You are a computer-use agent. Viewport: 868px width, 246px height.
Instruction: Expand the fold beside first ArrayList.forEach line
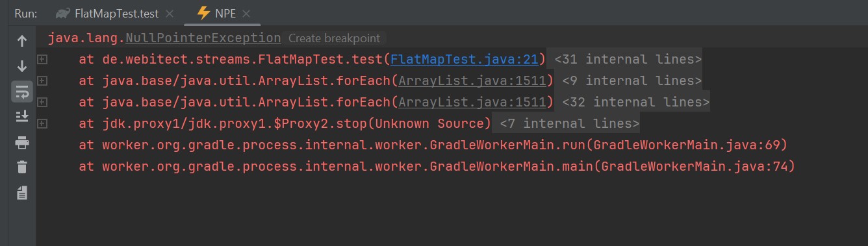(42, 80)
